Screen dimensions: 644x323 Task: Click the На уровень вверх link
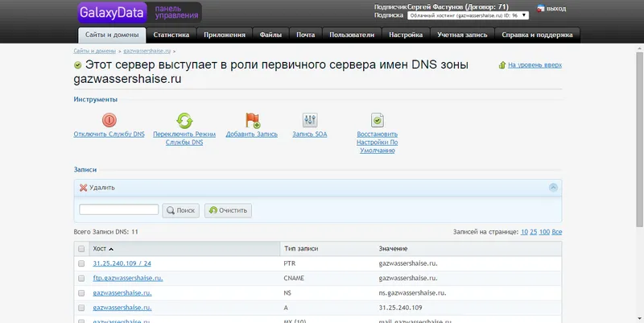535,65
